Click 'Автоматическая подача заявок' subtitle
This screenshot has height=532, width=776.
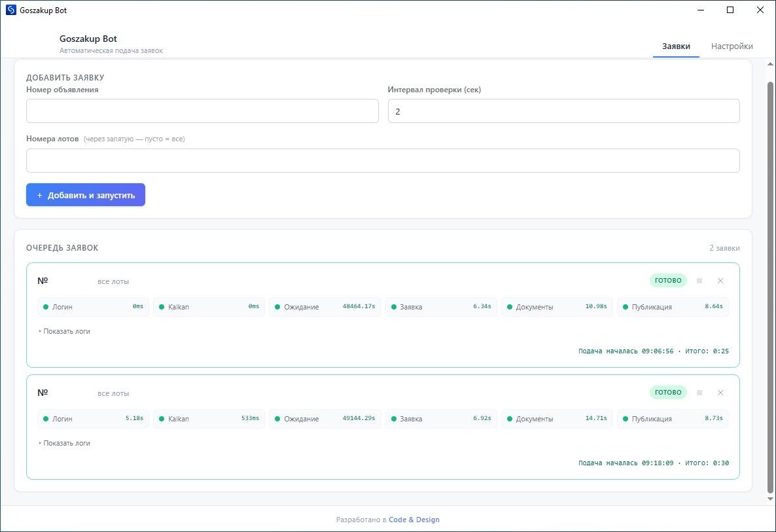click(111, 50)
